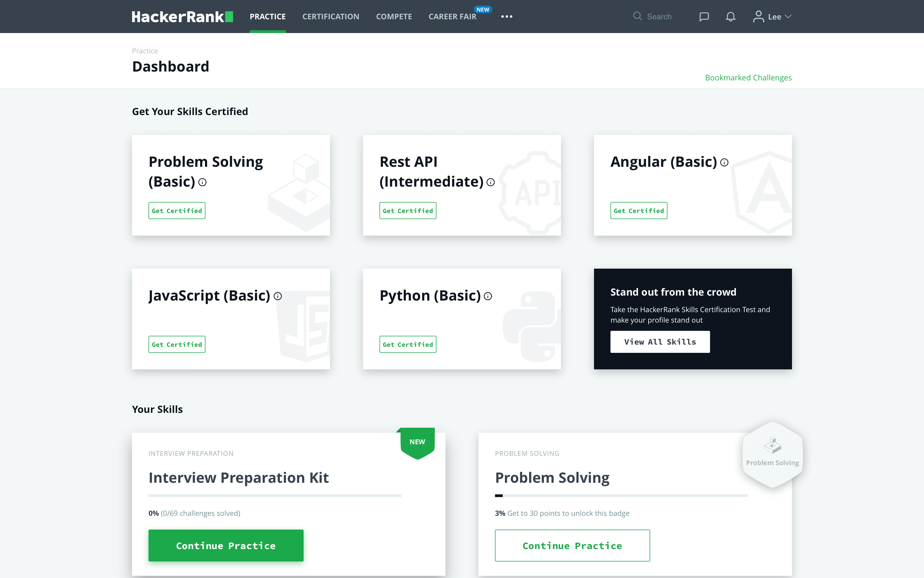Click the 'PROBLEM SOLVING' category label
Screen dimensions: 924x578
[527, 453]
